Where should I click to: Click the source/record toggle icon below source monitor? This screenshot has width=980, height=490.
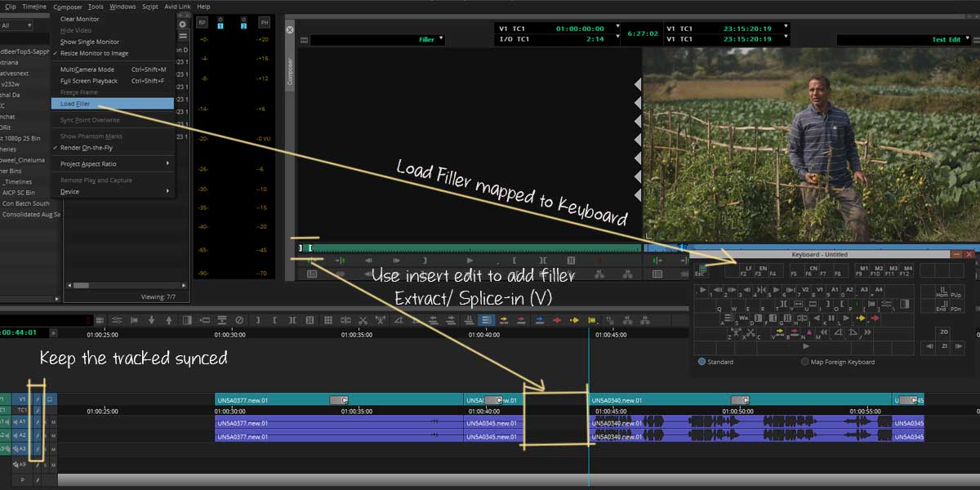coord(312,274)
